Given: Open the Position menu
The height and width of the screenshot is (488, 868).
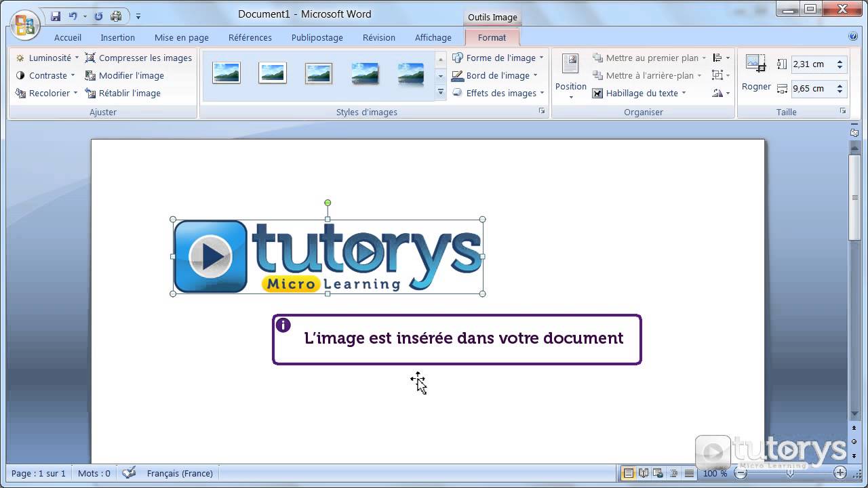Looking at the screenshot, I should 571,76.
